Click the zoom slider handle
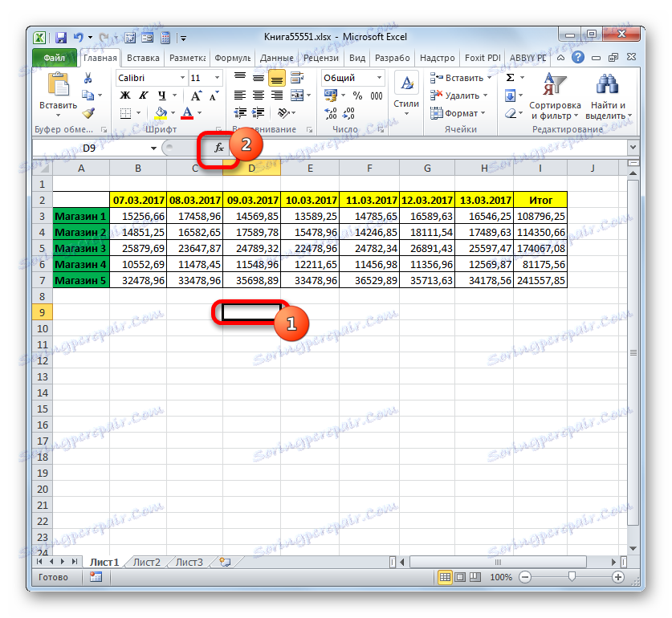672x618 pixels. pos(572,577)
